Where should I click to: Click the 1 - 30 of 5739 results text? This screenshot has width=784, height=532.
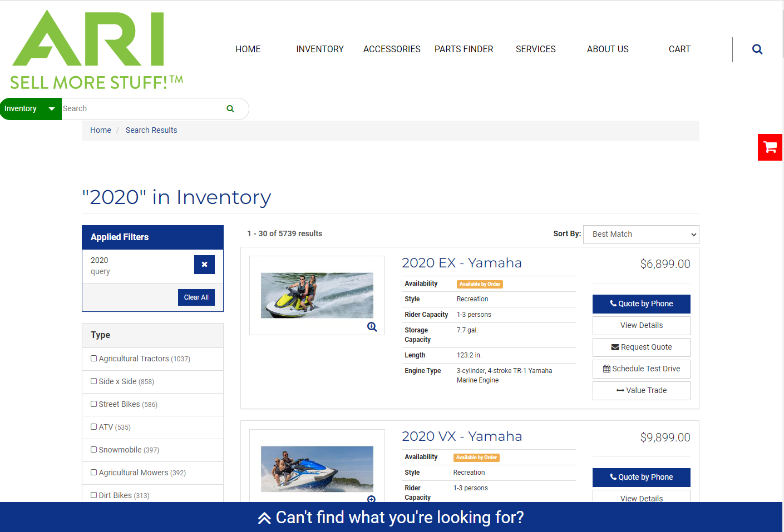285,234
